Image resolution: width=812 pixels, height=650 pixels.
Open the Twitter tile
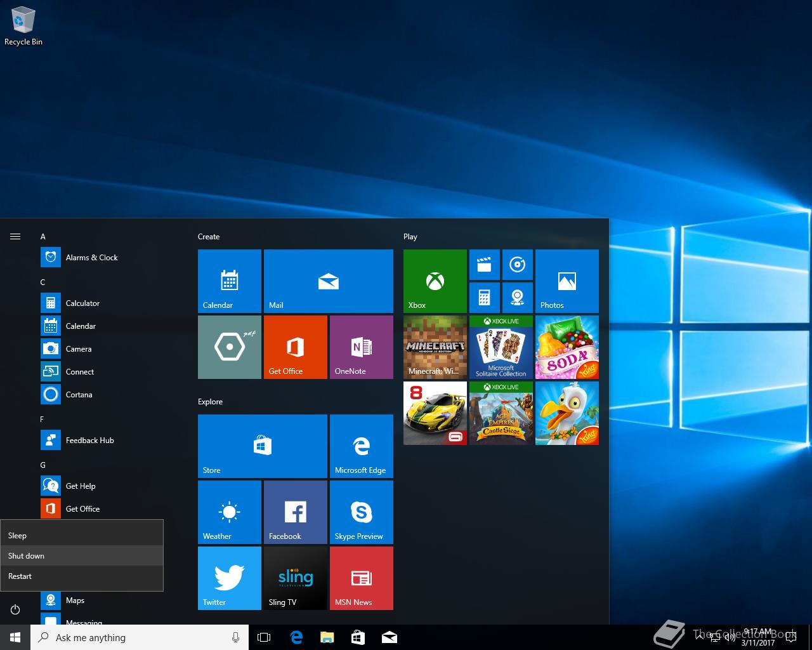point(230,578)
